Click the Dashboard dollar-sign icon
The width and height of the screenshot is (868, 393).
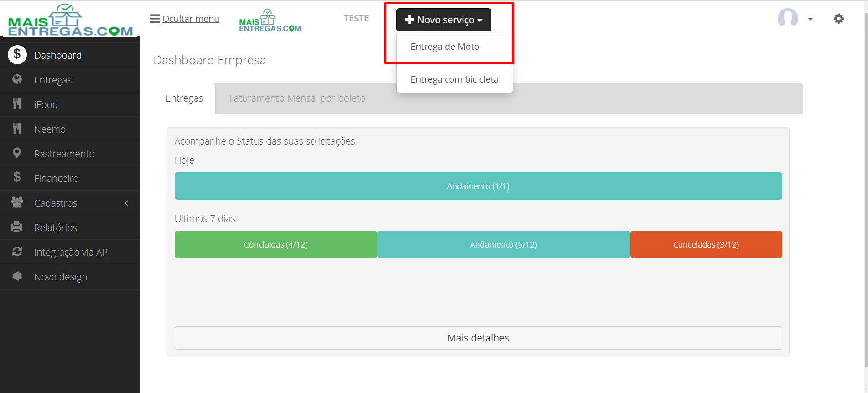(x=17, y=55)
